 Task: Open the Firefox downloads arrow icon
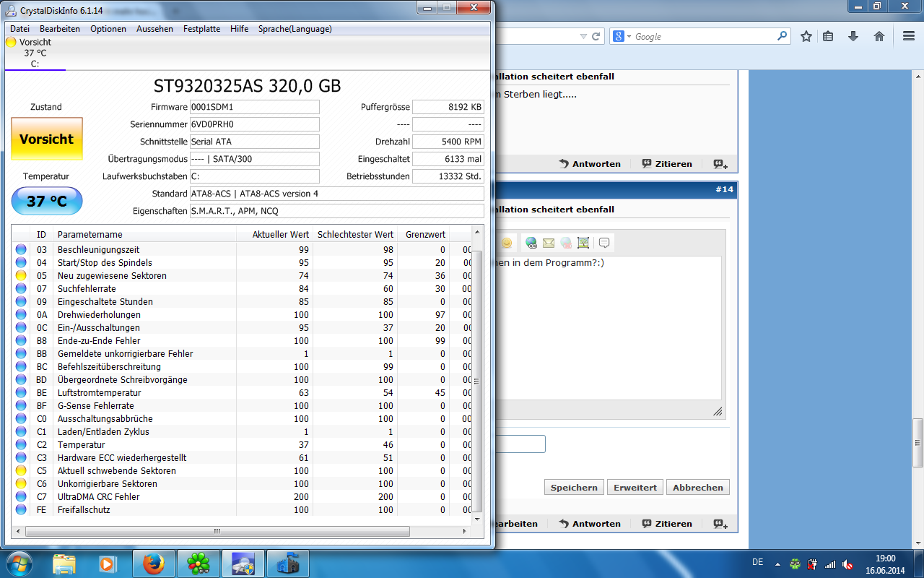click(853, 36)
